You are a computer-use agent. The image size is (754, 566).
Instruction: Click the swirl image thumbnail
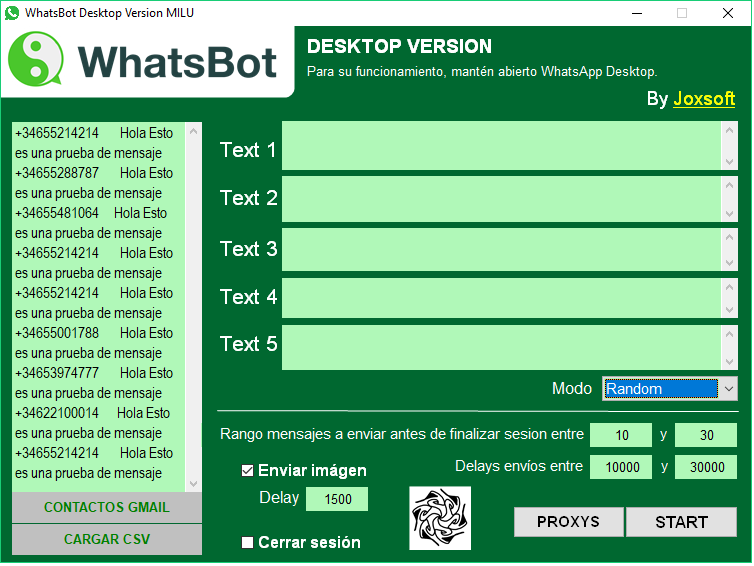440,518
